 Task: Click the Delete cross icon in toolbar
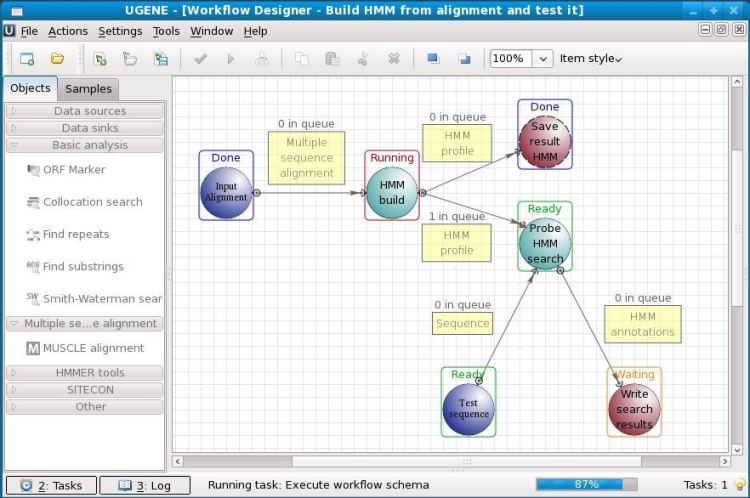click(x=394, y=59)
